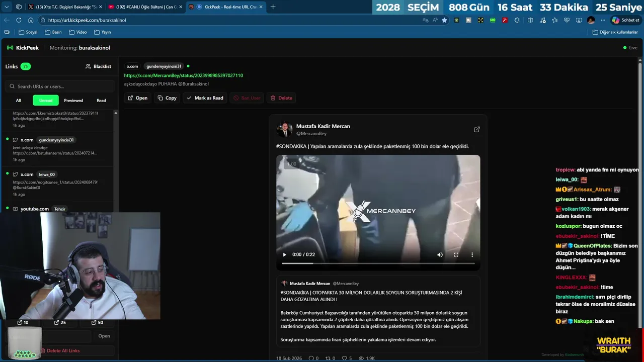Select the Read filter tab
This screenshot has height=362, width=644.
(x=101, y=101)
